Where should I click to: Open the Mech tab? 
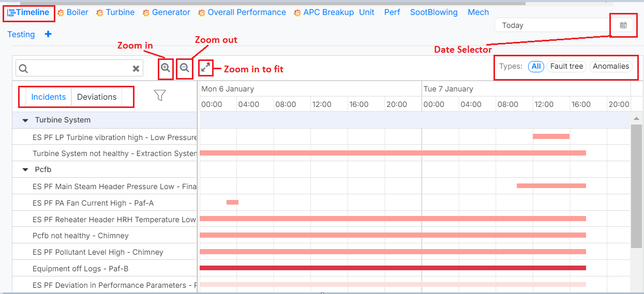click(478, 12)
